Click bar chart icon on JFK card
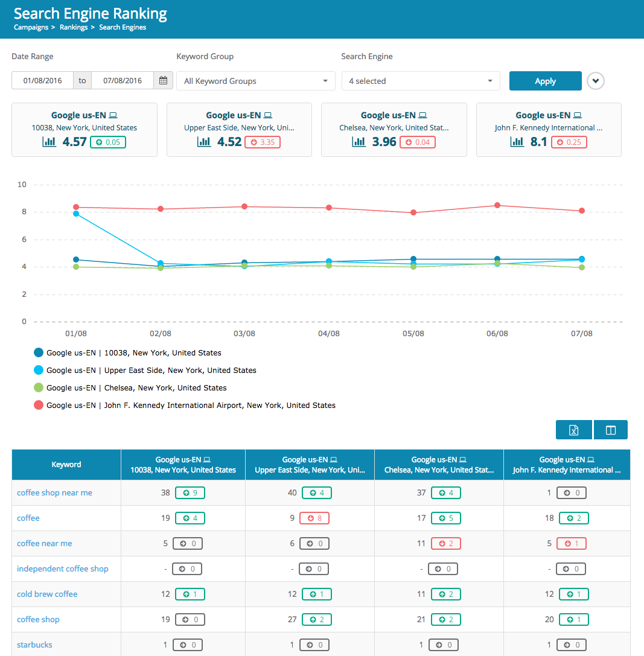Screen dimensions: 644x656 (517, 142)
